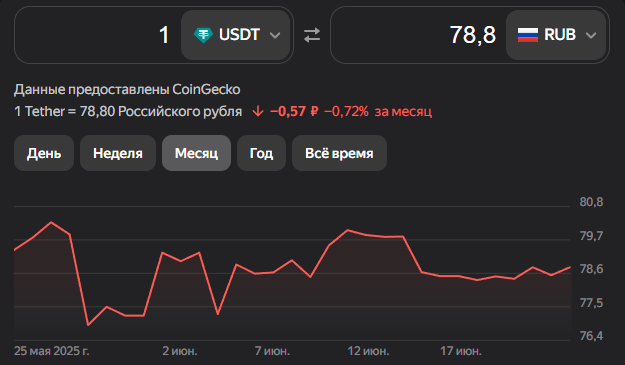Screen dimensions: 625x365
Task: Click the chart peak near 12 июн.
Action: pyautogui.click(x=348, y=230)
